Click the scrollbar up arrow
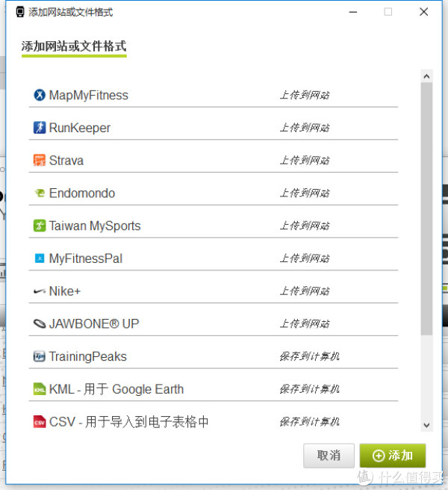The width and height of the screenshot is (448, 490). pos(427,76)
